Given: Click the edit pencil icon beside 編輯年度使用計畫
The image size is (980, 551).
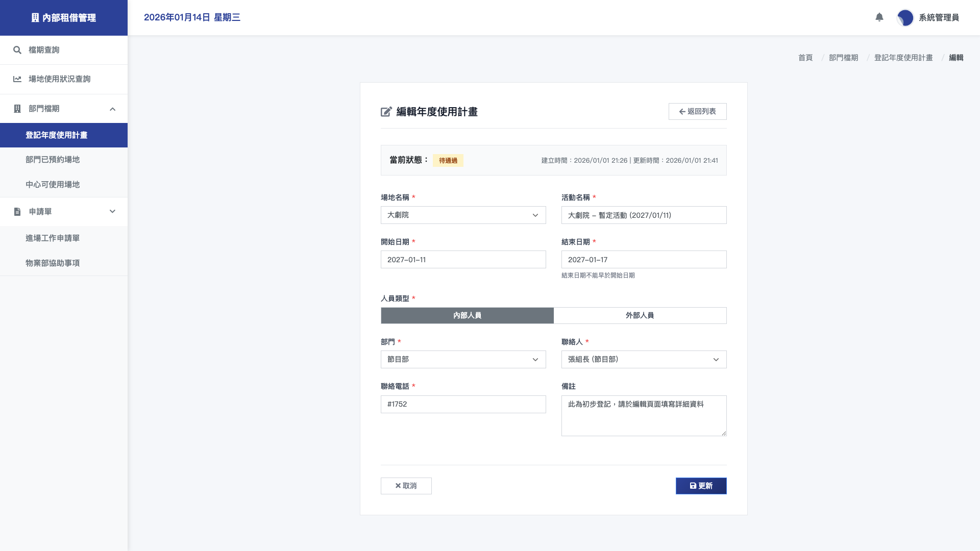Looking at the screenshot, I should click(x=386, y=112).
